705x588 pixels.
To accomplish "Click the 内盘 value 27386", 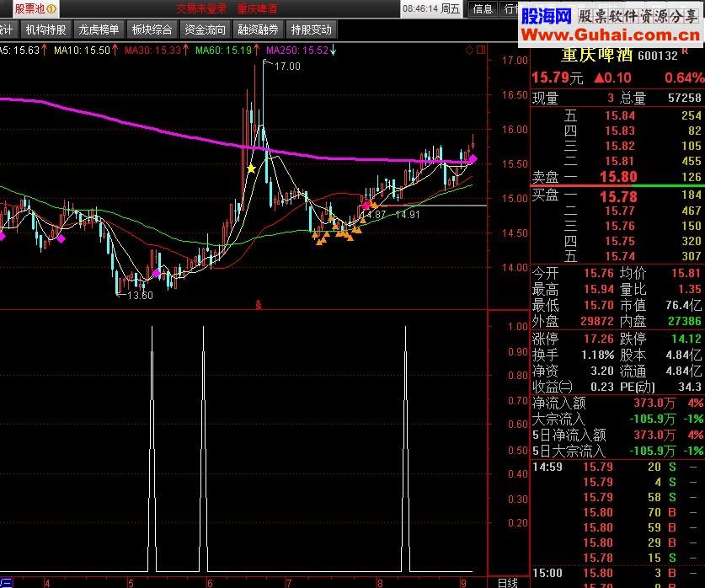I will pyautogui.click(x=684, y=321).
